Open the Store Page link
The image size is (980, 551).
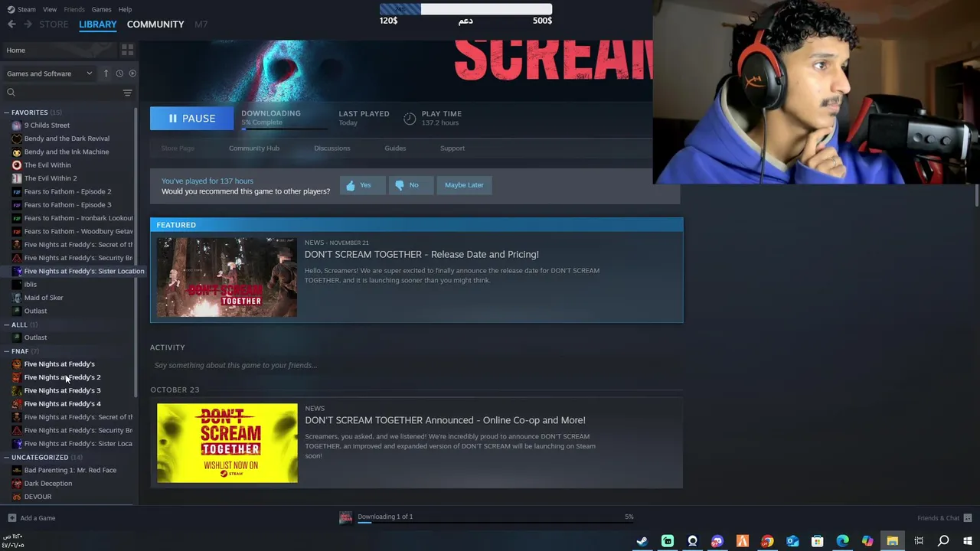(178, 148)
